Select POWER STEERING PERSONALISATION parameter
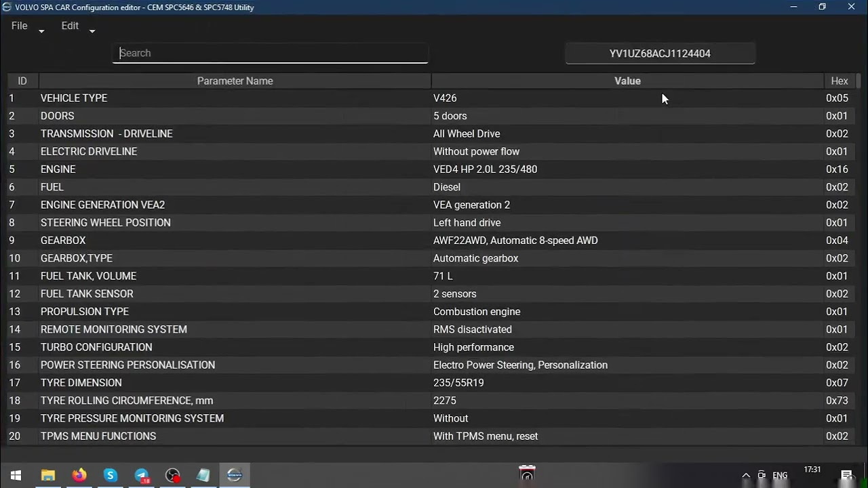Viewport: 868px width, 488px height. click(127, 365)
